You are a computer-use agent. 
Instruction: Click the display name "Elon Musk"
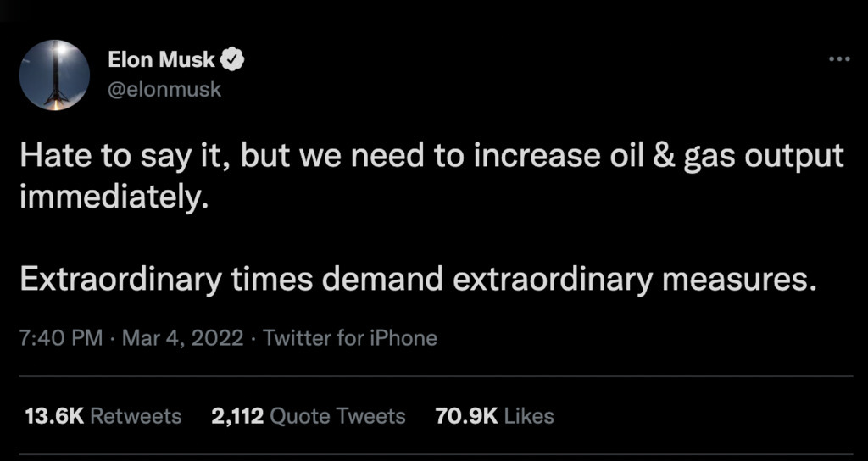coord(161,60)
